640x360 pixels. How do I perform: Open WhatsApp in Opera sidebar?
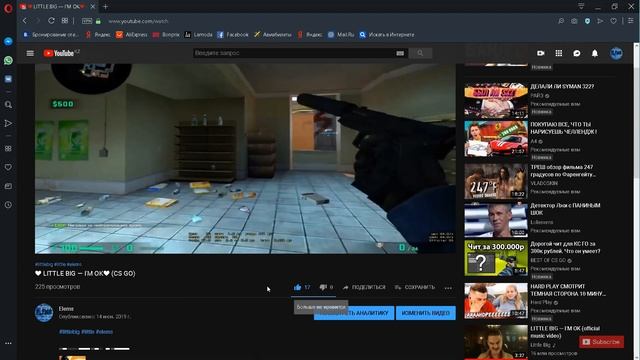(x=8, y=60)
